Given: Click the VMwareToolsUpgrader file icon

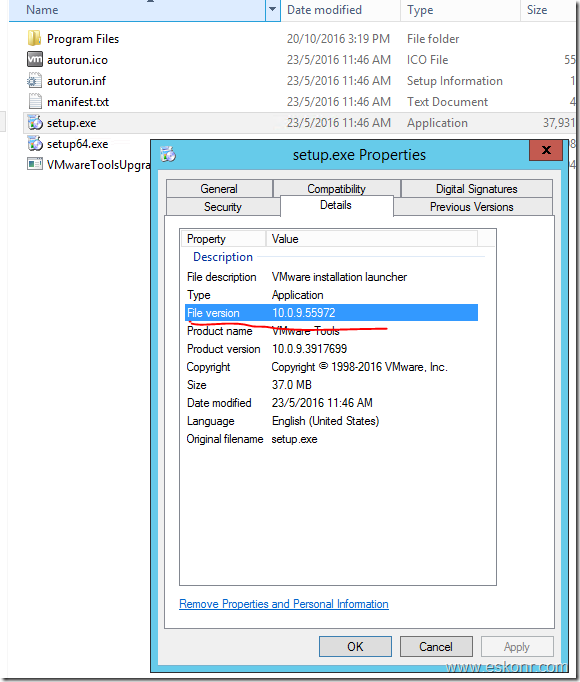Looking at the screenshot, I should [35, 164].
